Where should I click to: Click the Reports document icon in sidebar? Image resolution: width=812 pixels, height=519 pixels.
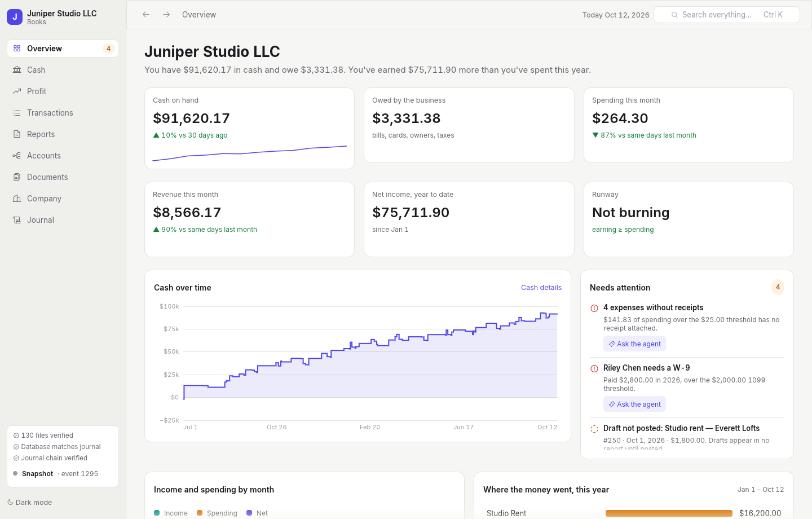coord(17,134)
